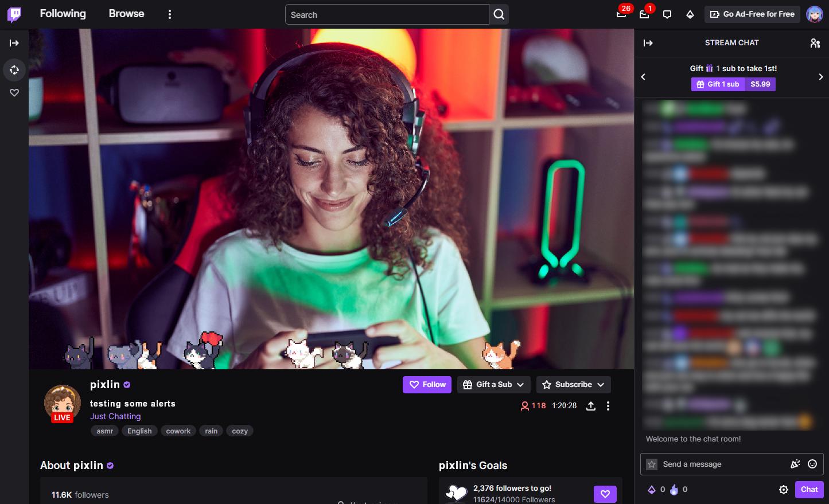
Task: Open the Just Chatting category link
Action: click(x=115, y=416)
